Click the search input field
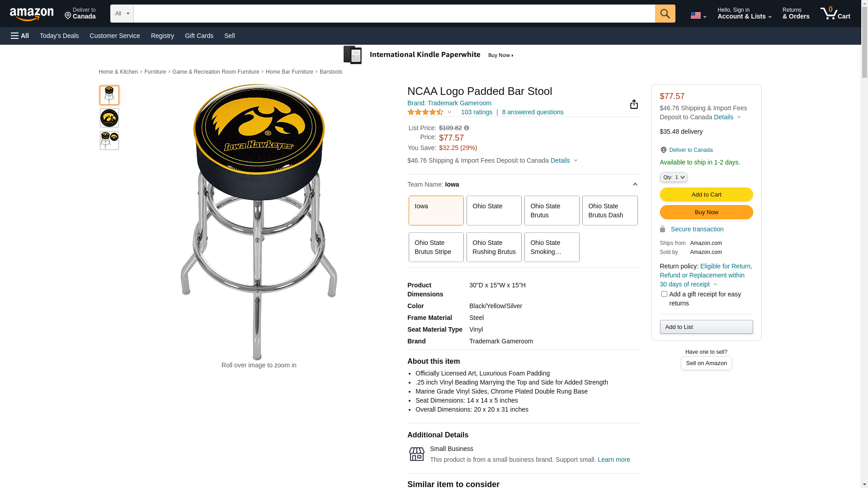The width and height of the screenshot is (868, 488). point(394,14)
